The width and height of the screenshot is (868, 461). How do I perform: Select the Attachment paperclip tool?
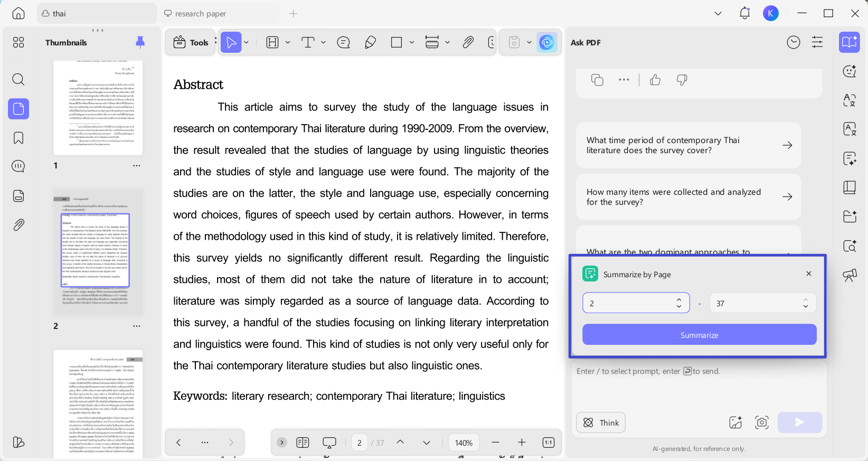(x=468, y=42)
